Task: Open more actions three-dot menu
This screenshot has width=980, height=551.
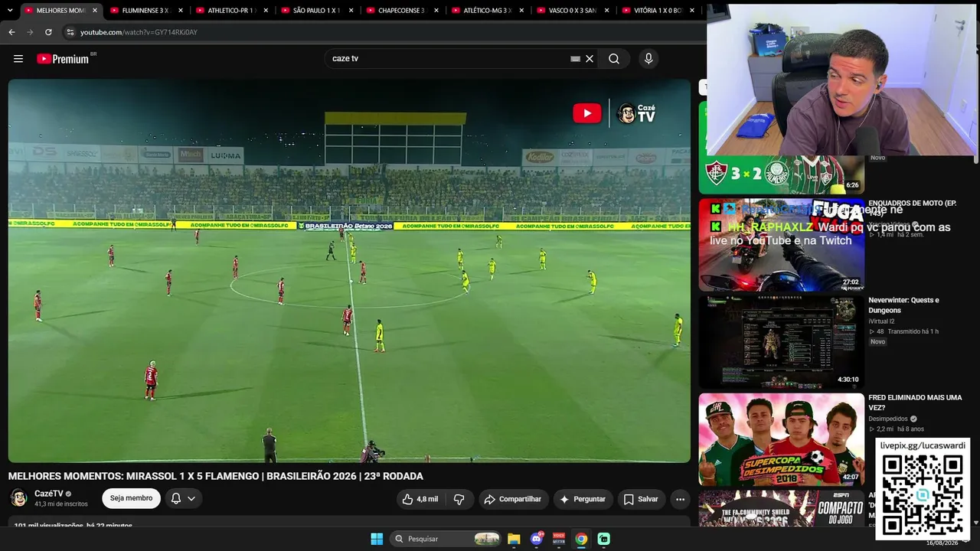Action: click(680, 499)
